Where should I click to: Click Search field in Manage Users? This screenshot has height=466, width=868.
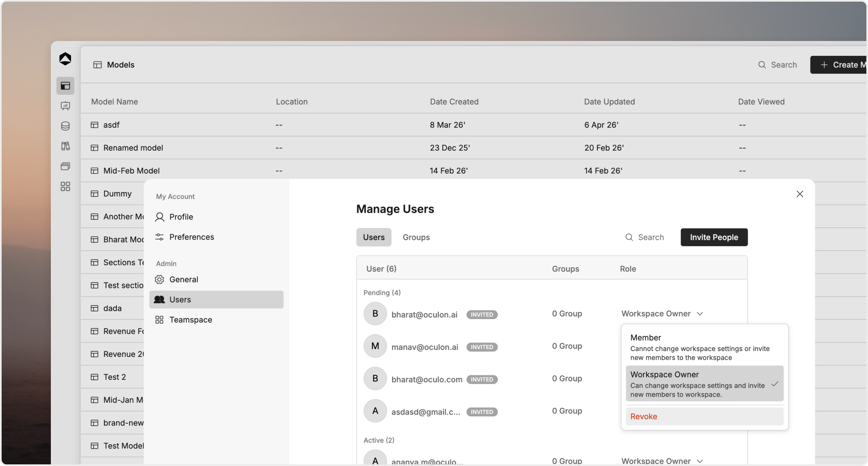645,237
